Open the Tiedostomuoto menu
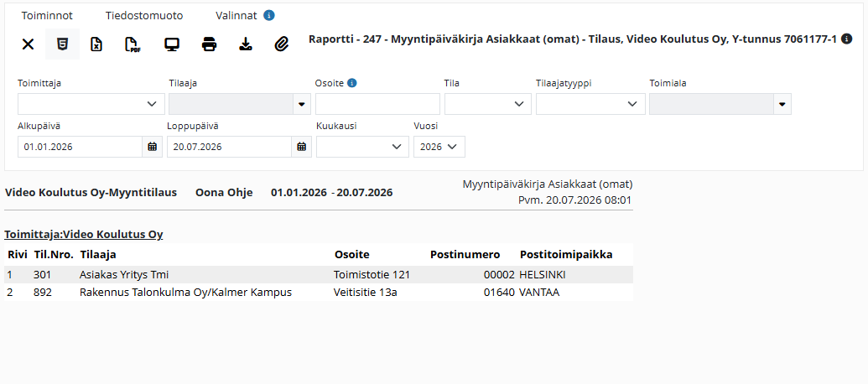Image resolution: width=868 pixels, height=384 pixels. [x=144, y=15]
